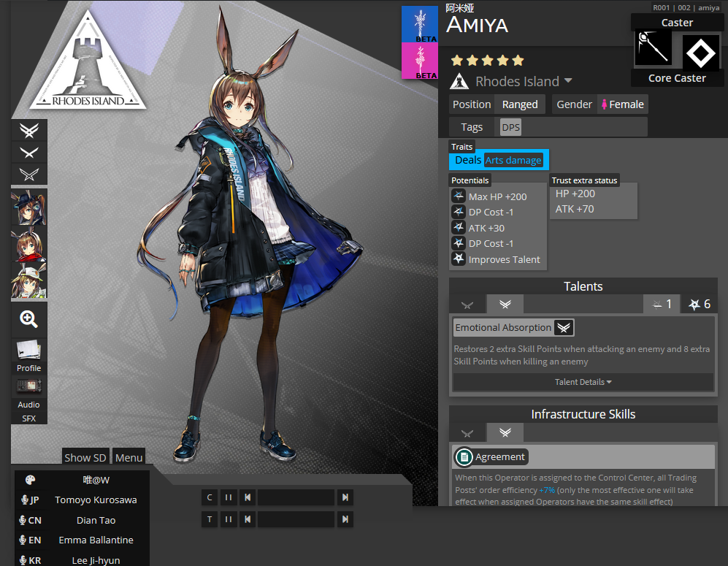This screenshot has width=728, height=566.
Task: Open the Audio recorder panel
Action: pos(28,393)
